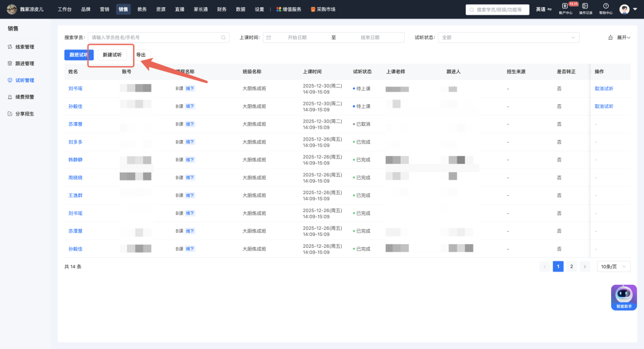Screen dimensions: 644x349
Task: Open the 直播 top menu
Action: (x=179, y=9)
